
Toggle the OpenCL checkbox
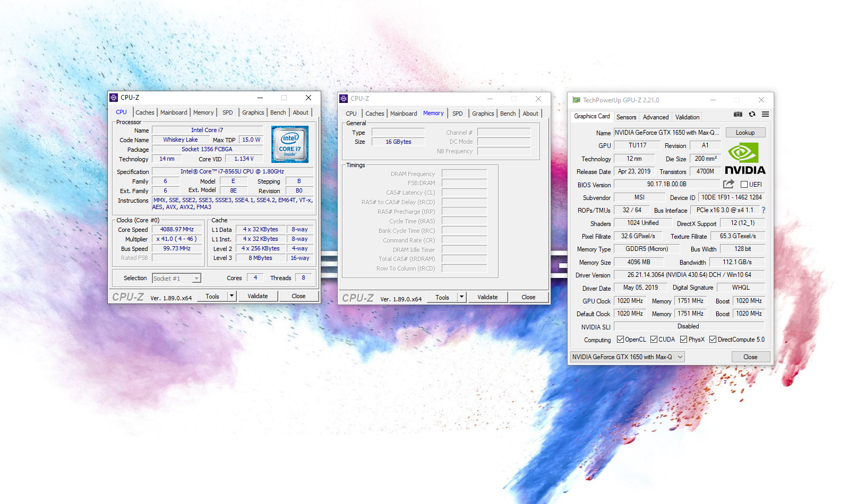[x=620, y=340]
